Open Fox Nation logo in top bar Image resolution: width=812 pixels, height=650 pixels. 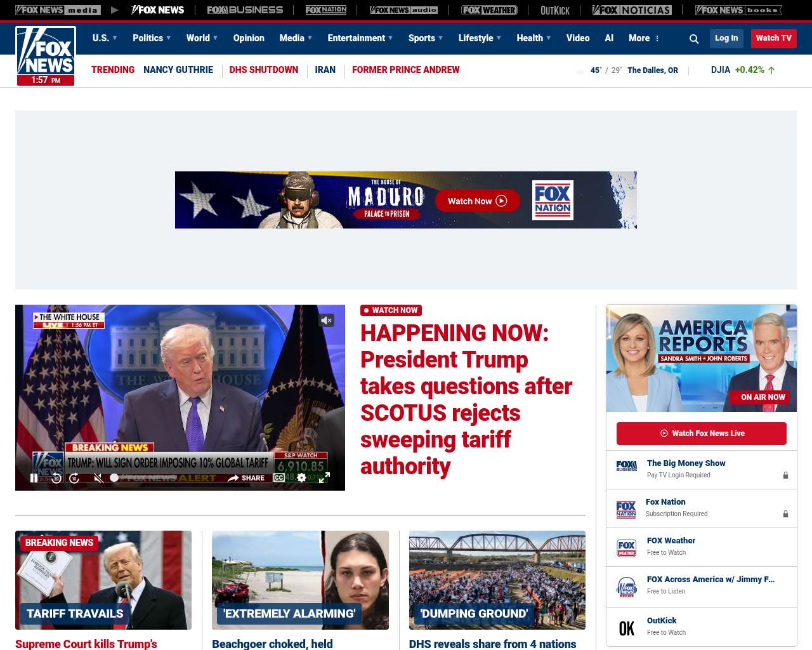pos(326,10)
